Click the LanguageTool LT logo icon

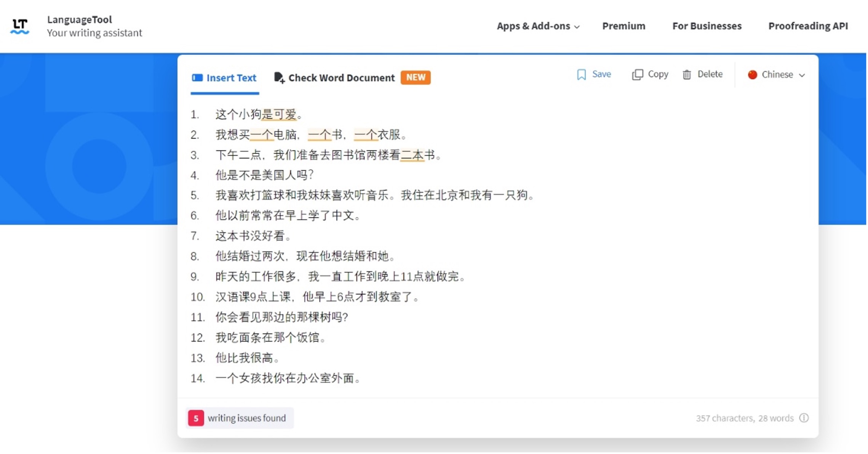pyautogui.click(x=20, y=26)
